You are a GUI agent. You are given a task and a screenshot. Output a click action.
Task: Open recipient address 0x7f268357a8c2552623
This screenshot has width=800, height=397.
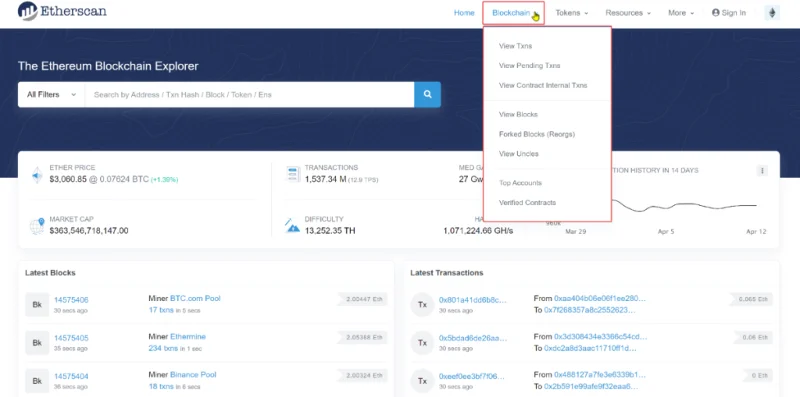[590, 310]
